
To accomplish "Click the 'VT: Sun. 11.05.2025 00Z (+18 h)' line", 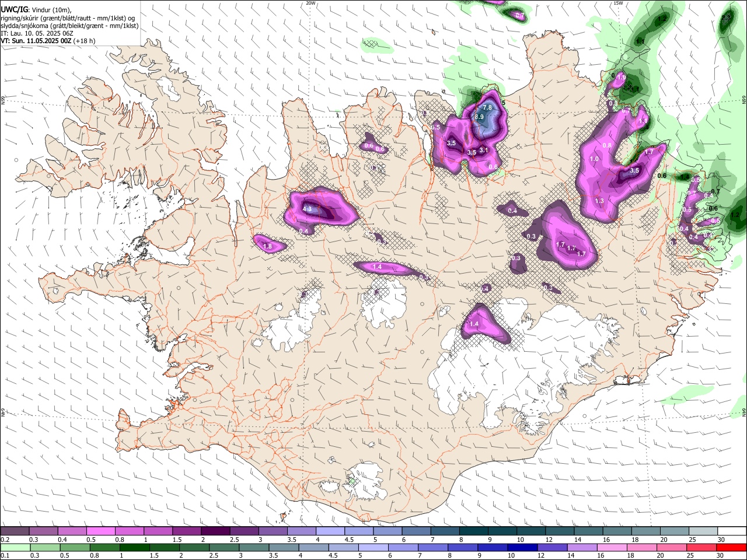I will pos(48,41).
